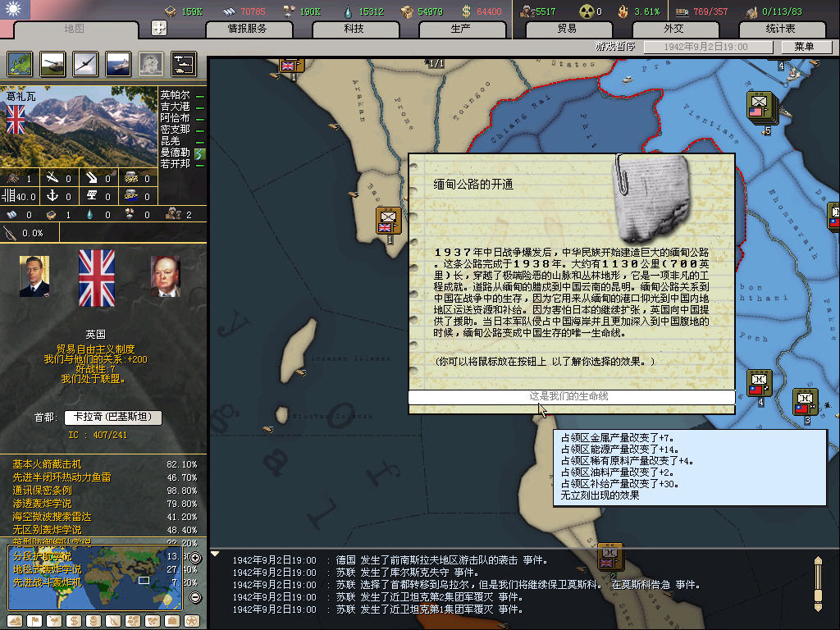Open the land units tank icon
This screenshot has height=630, width=840.
[x=52, y=64]
